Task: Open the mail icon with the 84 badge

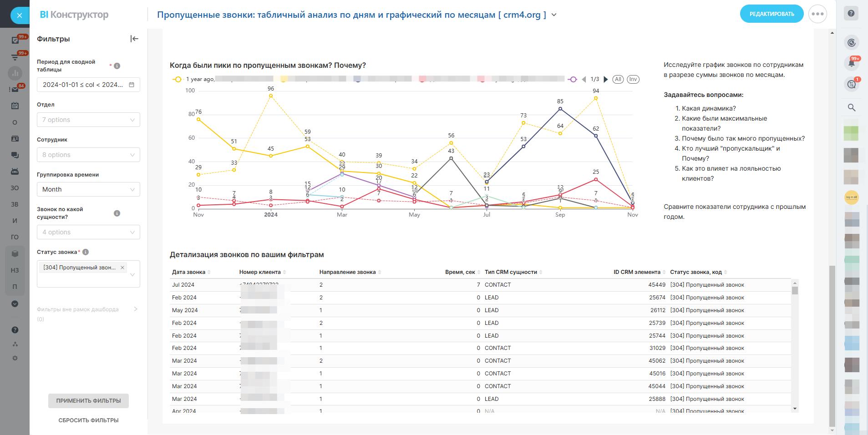Action: pos(15,90)
